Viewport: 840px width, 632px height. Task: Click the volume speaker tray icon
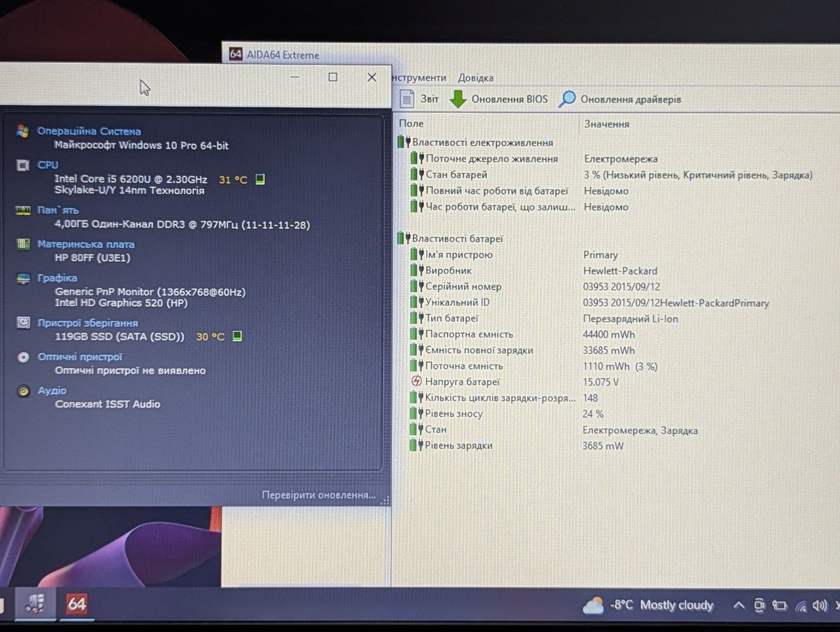click(x=820, y=606)
